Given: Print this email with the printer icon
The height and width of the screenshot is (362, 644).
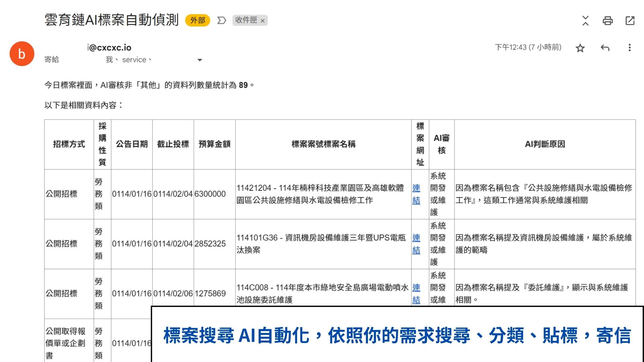Looking at the screenshot, I should tap(607, 21).
